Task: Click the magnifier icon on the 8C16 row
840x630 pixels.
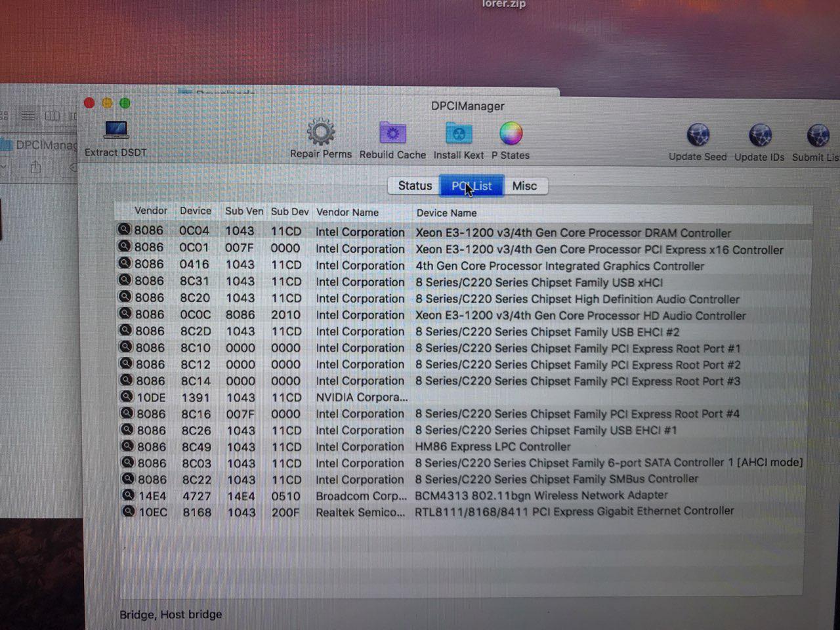Action: point(127,413)
